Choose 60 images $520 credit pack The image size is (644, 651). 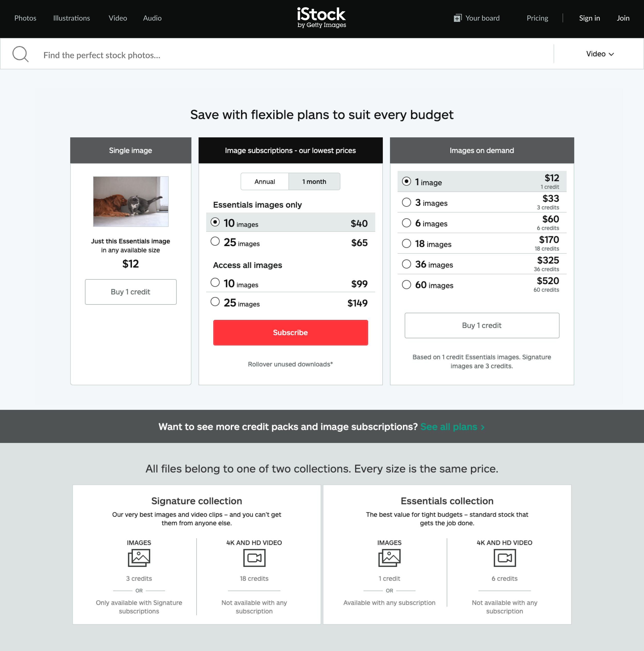(482, 285)
